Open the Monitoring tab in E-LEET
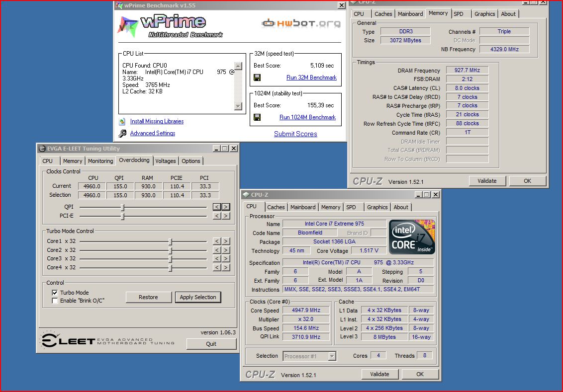Screen dimensions: 563x392 [x=100, y=161]
